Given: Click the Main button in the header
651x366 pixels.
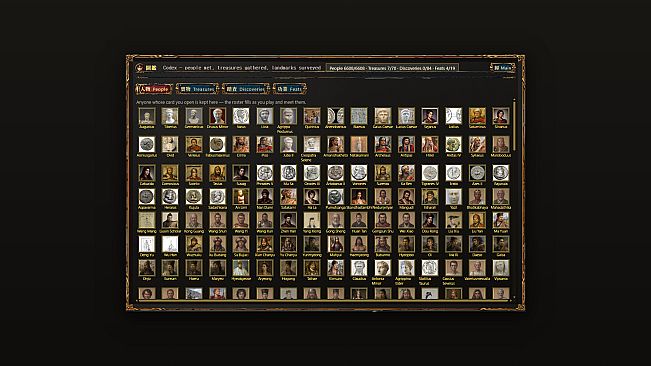Looking at the screenshot, I should click(x=502, y=68).
